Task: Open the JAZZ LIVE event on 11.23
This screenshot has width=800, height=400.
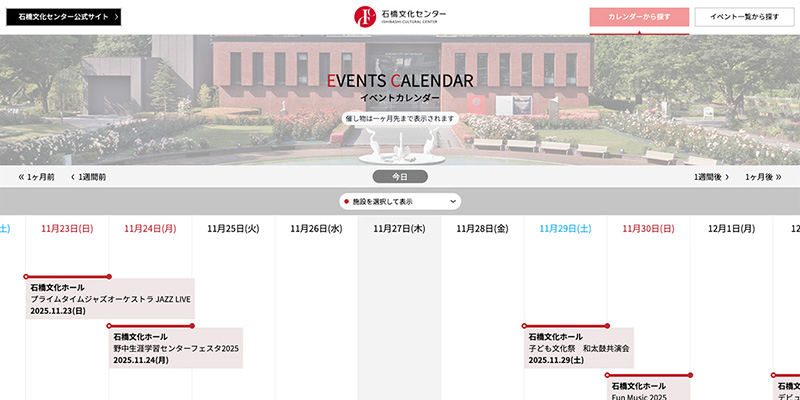Action: pyautogui.click(x=110, y=299)
